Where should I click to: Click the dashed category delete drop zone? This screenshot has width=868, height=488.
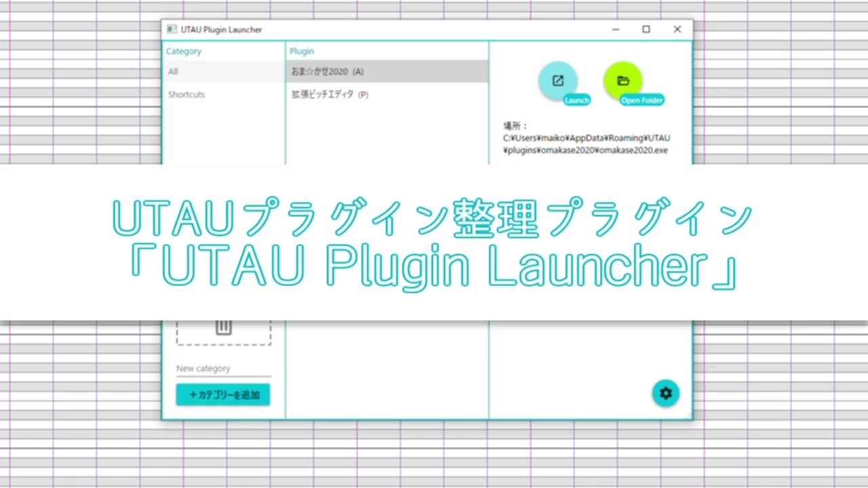click(x=223, y=332)
